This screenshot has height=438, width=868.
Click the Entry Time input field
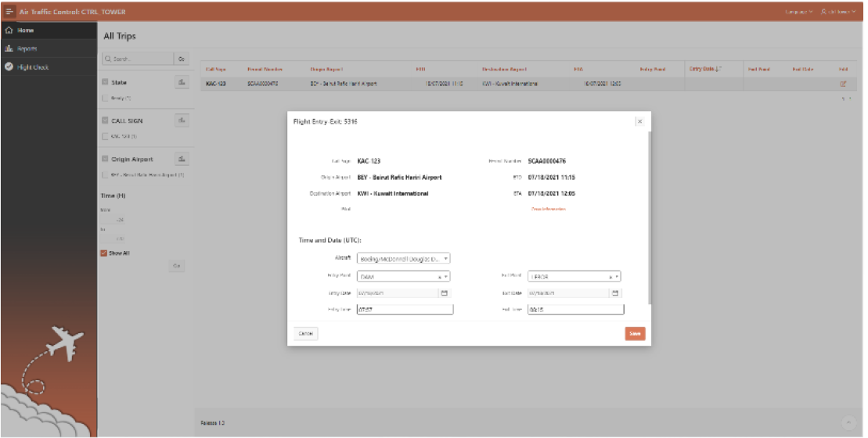point(404,309)
